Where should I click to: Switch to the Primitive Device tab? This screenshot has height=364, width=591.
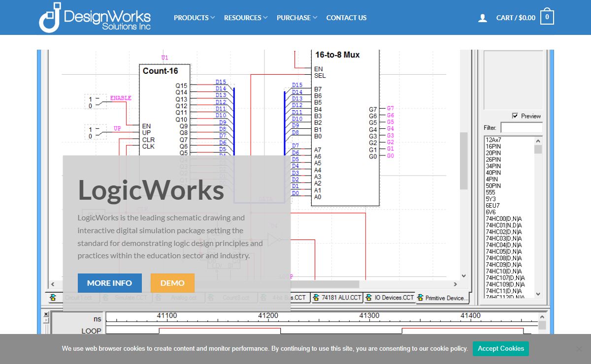pos(442,298)
